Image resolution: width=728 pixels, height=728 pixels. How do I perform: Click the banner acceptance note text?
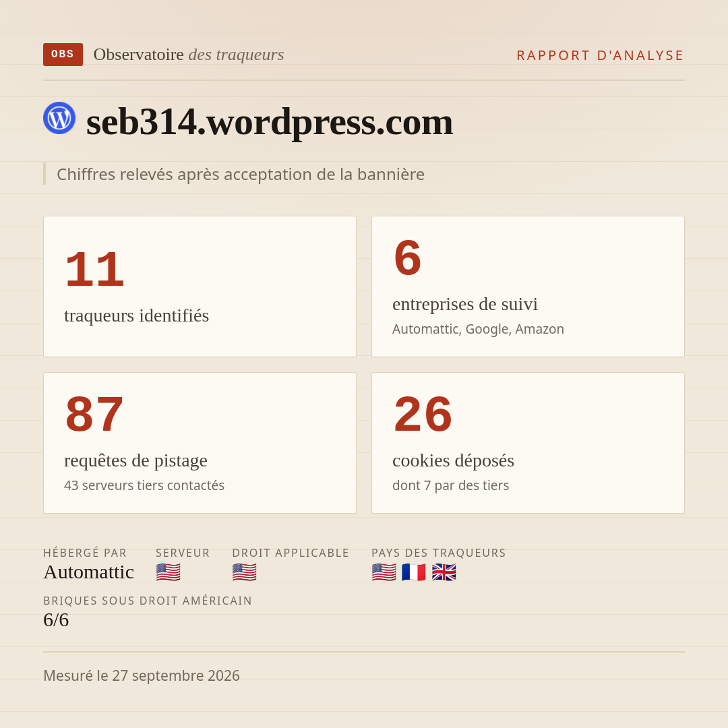241,174
